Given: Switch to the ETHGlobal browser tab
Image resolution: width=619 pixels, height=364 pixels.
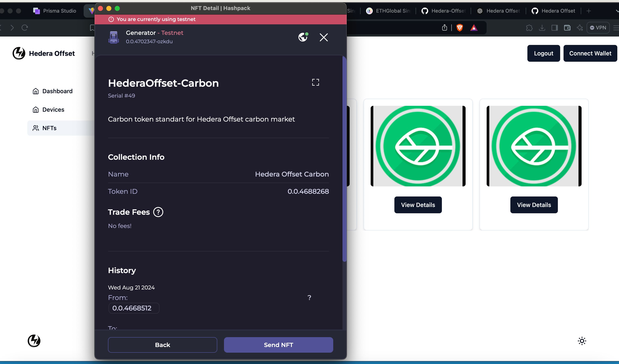Looking at the screenshot, I should (388, 11).
